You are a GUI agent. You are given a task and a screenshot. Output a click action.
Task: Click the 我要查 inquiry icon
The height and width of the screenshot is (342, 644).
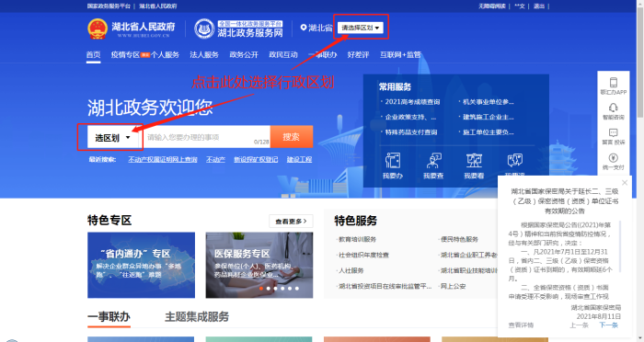(433, 160)
